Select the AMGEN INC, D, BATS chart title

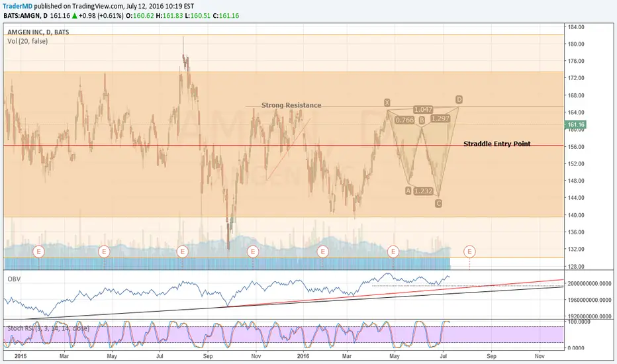(38, 32)
